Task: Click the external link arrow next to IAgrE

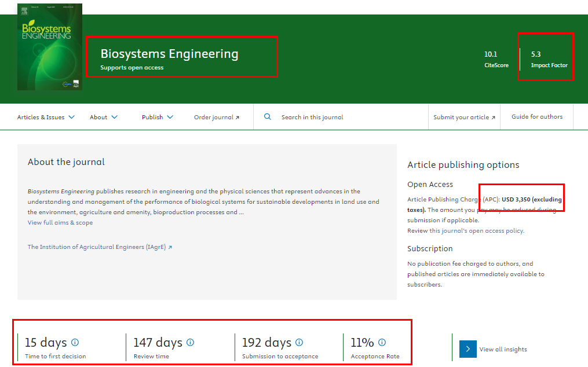Action: [x=171, y=247]
